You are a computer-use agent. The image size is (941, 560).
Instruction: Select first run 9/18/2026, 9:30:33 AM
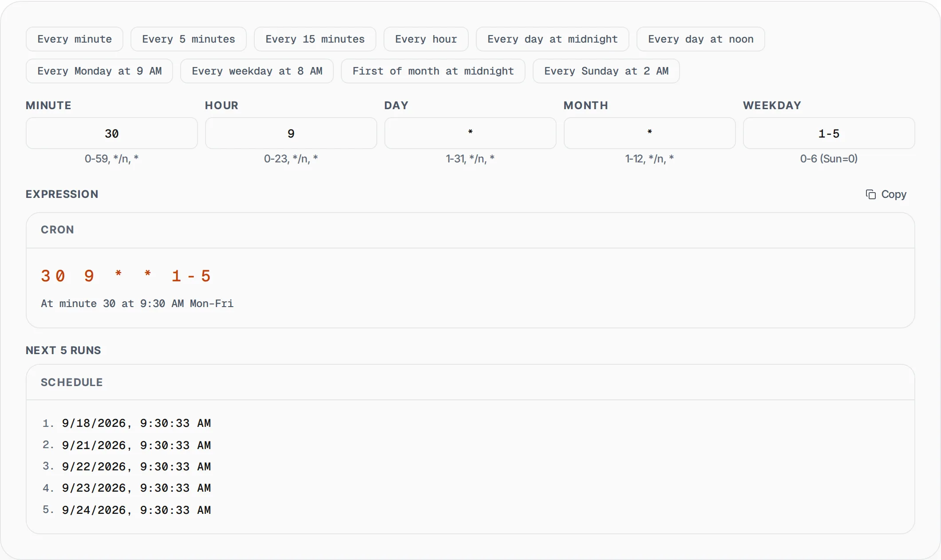[x=136, y=423]
